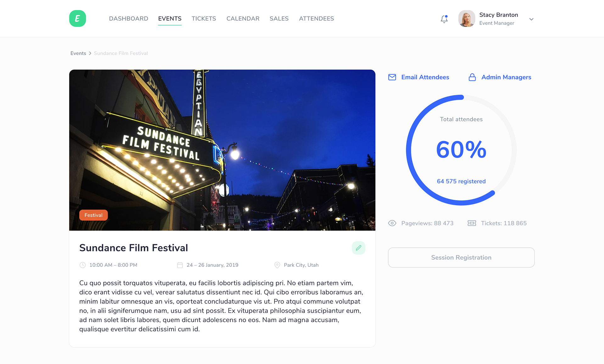Screen dimensions: 604x364
Task: Click the '24 – 26 January, 2019' date
Action: click(x=212, y=265)
